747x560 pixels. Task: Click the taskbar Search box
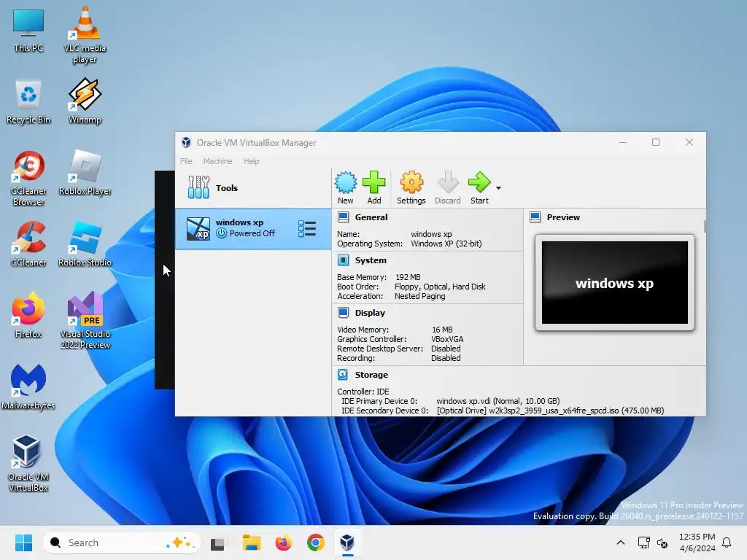(x=122, y=542)
